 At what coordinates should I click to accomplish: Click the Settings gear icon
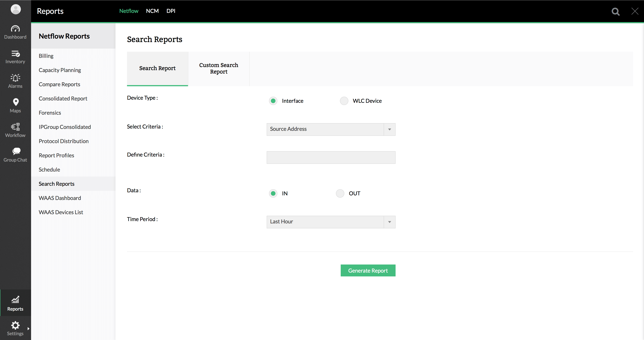(15, 325)
